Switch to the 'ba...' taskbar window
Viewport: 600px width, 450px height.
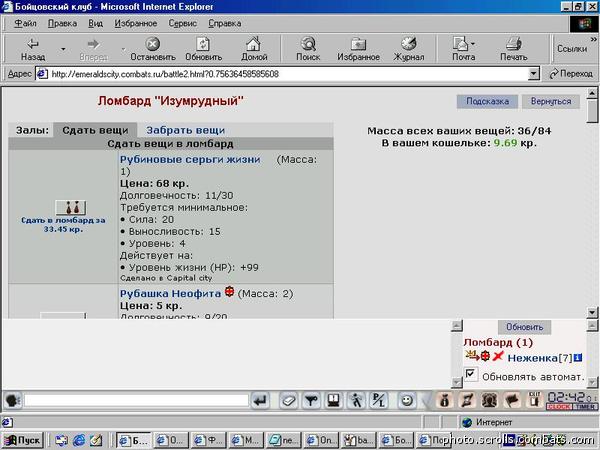pyautogui.click(x=358, y=440)
